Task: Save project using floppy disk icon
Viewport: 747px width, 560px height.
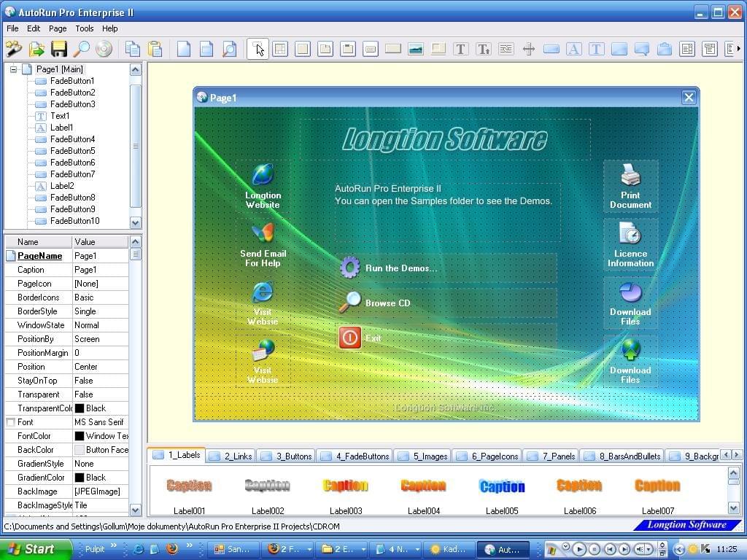Action: [x=59, y=49]
